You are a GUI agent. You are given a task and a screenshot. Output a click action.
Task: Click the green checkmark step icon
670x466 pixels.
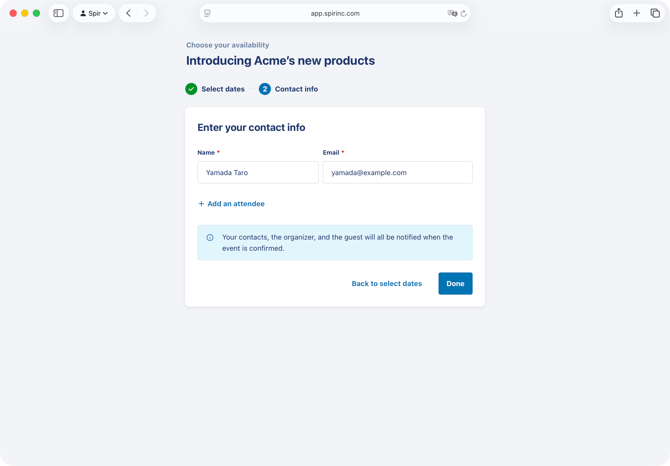coord(191,89)
